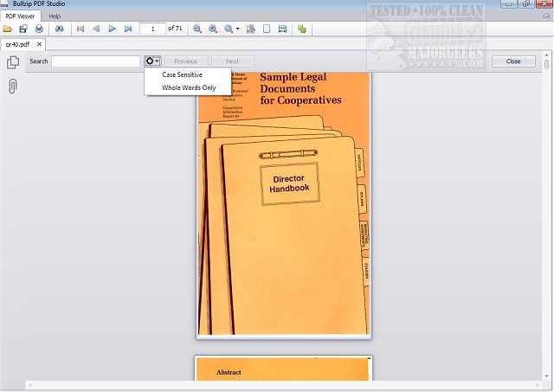The height and width of the screenshot is (392, 554).
Task: Click the vertical scrollbar down arrow
Action: click(546, 376)
